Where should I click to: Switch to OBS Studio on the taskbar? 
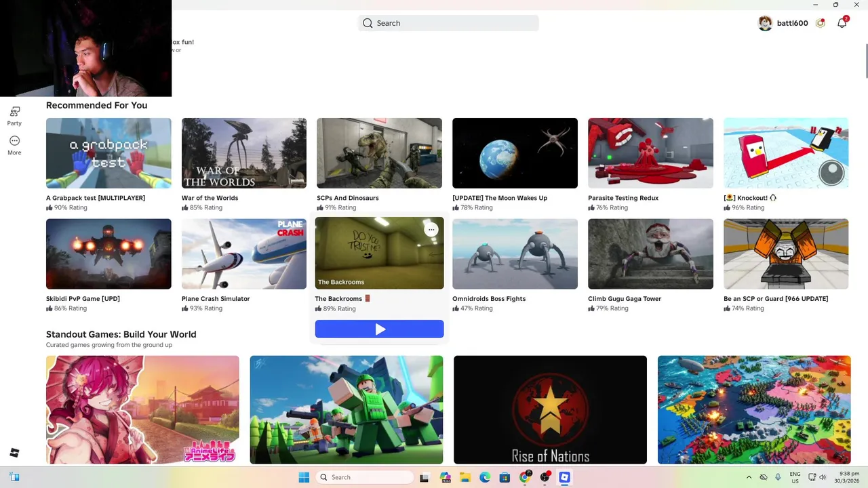click(x=545, y=477)
